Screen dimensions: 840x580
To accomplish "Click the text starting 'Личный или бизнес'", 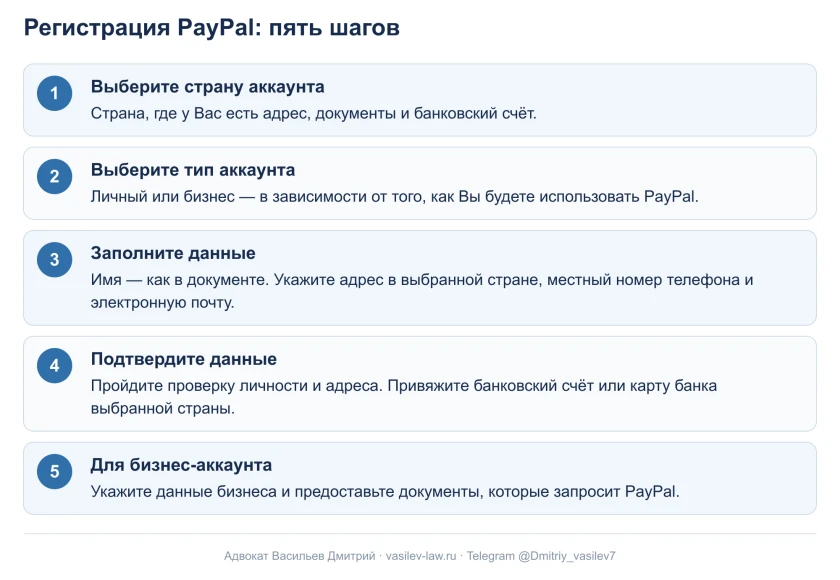I will 395,197.
